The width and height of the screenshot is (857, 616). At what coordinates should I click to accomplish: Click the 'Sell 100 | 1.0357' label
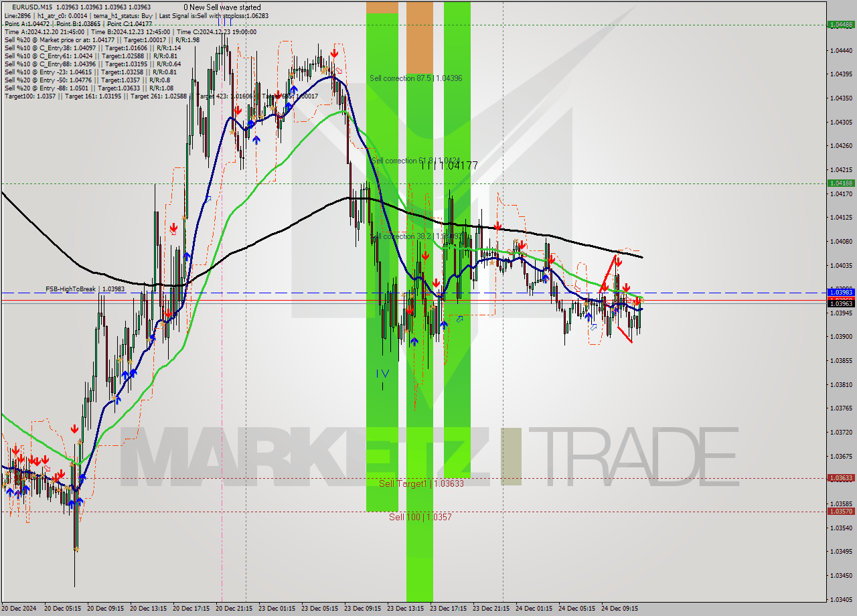pos(420,517)
